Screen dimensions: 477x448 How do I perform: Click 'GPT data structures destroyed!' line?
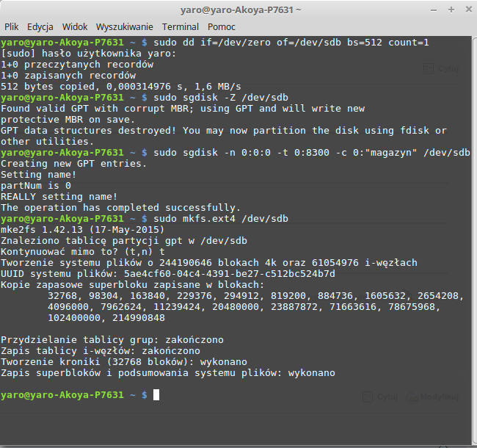224,131
